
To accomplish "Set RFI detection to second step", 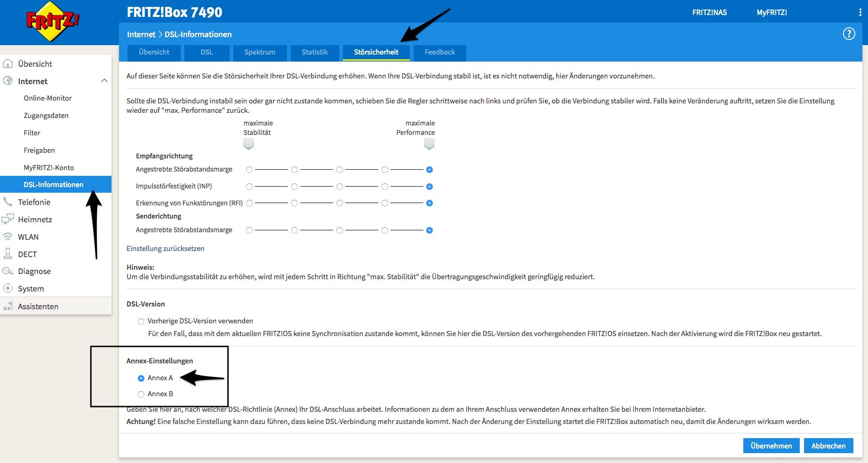I will pos(295,203).
